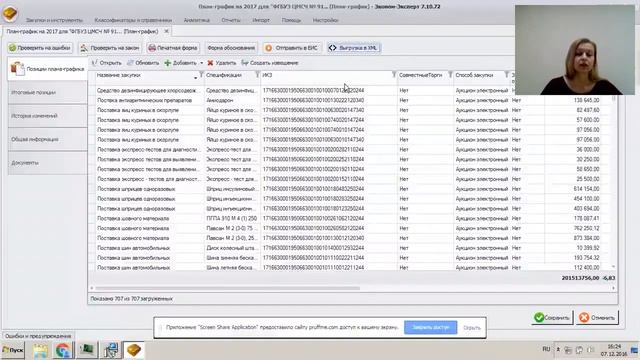Open the Печатная форма printout
Image resolution: width=640 pixels, height=360 pixels.
point(173,48)
